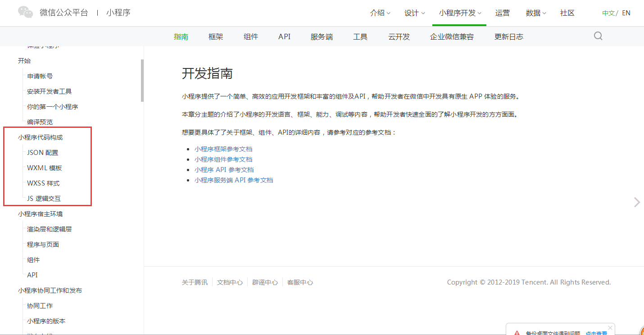This screenshot has height=335, width=644.
Task: Open the 小程序开发 dropdown menu
Action: (x=460, y=13)
